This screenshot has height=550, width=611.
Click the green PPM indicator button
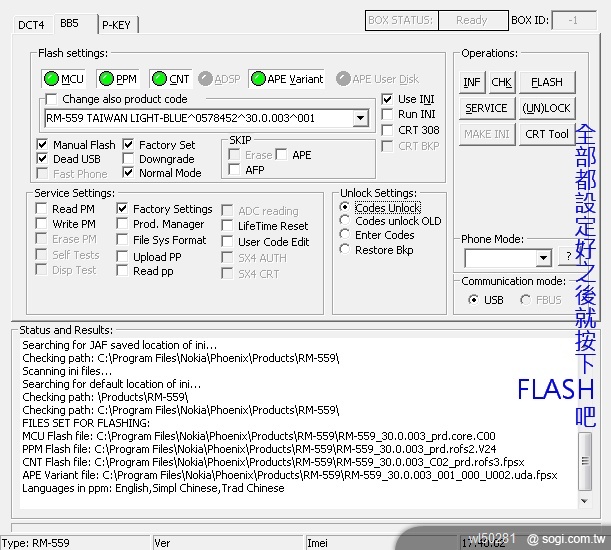click(118, 78)
